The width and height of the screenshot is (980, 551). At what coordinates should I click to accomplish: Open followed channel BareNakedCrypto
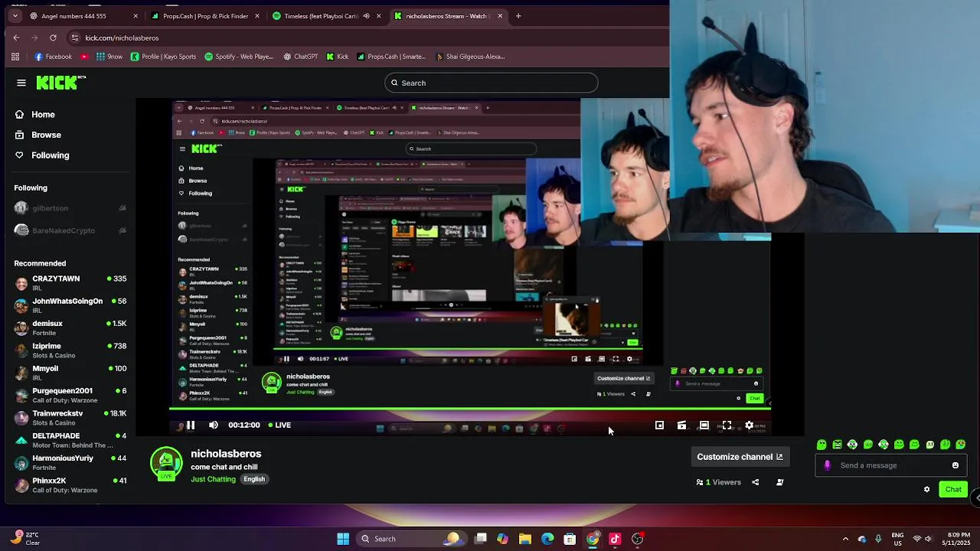click(69, 230)
